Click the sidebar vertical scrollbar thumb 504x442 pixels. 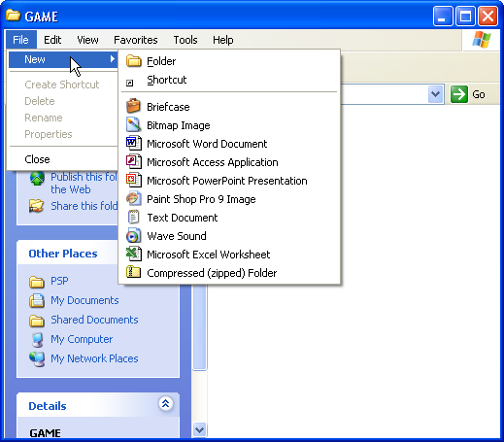point(199,327)
